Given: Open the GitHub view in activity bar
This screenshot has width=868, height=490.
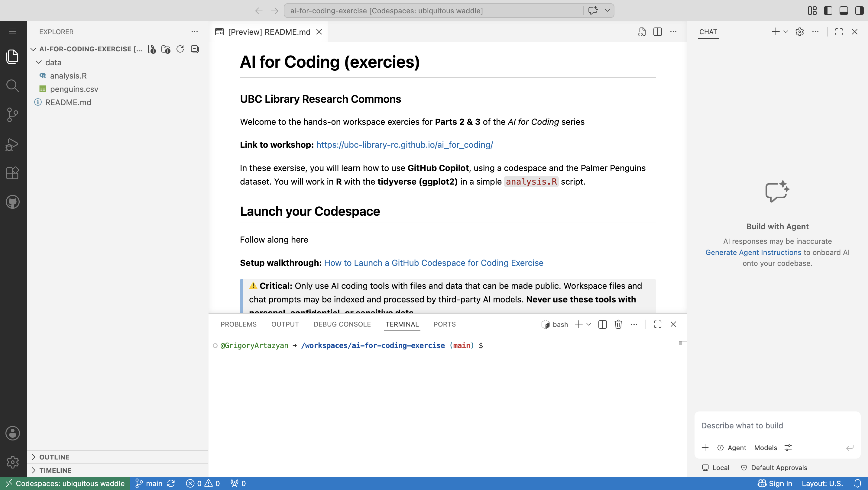Looking at the screenshot, I should [x=13, y=202].
